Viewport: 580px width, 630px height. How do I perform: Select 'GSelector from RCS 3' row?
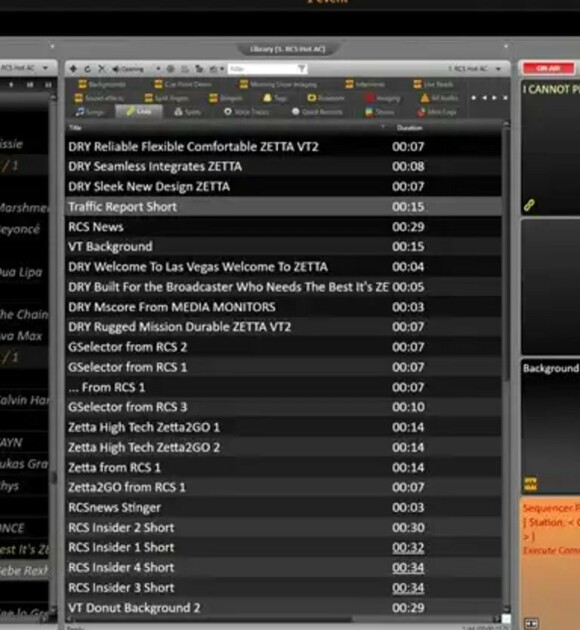[283, 407]
